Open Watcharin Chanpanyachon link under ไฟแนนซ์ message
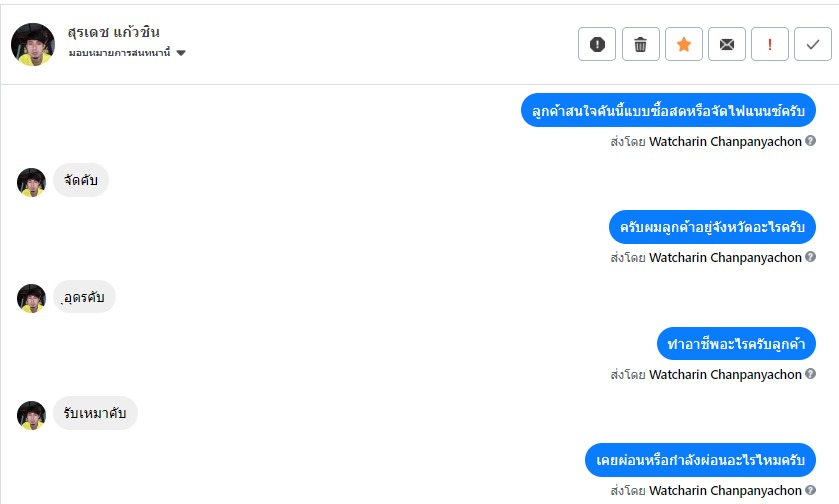 click(x=725, y=141)
